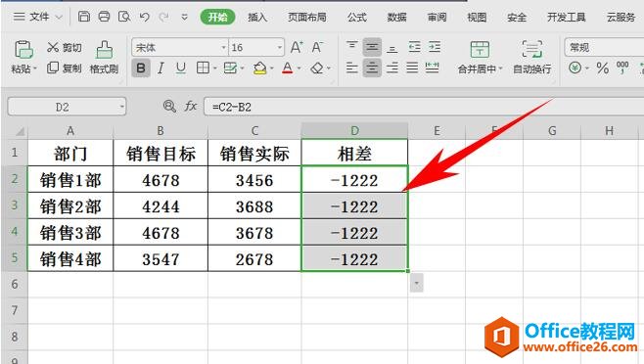This screenshot has height=364, width=644.
Task: Switch to the 公式 Formulas tab
Action: click(357, 17)
